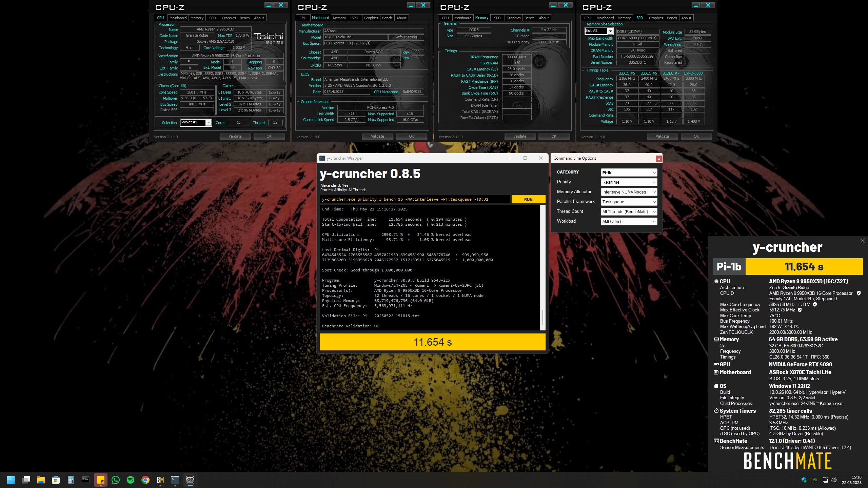Viewport: 868px width, 488px height.
Task: Click OK in CPU-Z SPD window
Action: point(696,136)
